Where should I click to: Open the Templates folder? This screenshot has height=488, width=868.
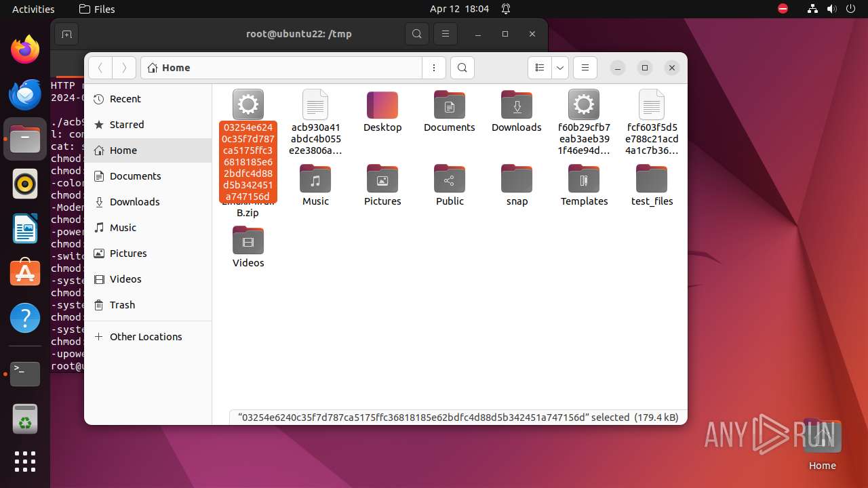[584, 186]
